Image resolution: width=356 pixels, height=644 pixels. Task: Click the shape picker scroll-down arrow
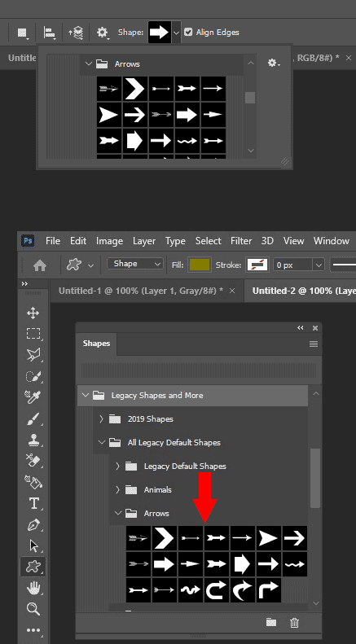[x=251, y=151]
